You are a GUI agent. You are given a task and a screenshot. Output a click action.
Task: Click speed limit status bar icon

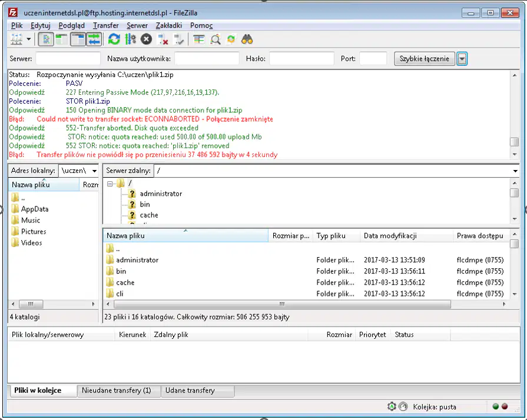(403, 406)
